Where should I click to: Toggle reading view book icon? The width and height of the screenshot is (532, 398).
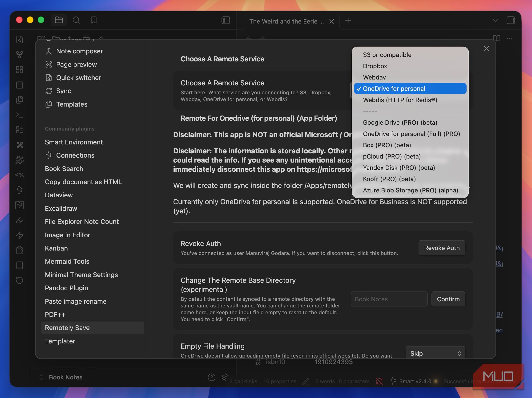click(x=496, y=38)
